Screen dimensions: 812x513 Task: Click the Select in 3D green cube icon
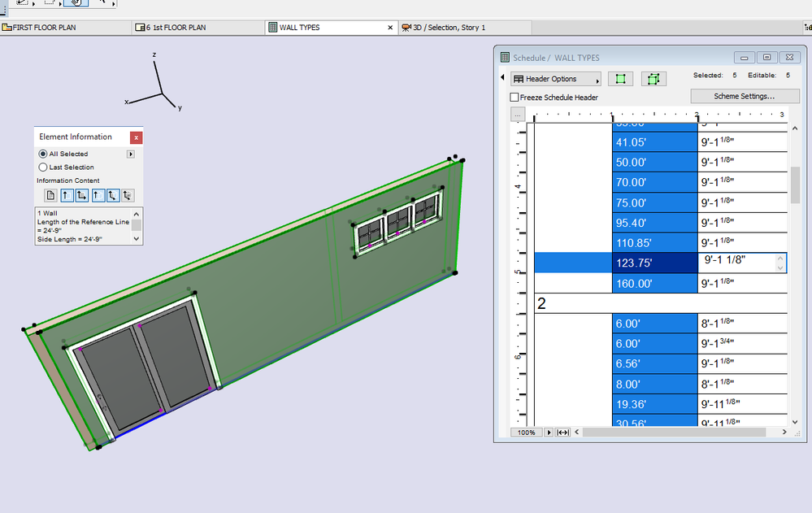[654, 79]
